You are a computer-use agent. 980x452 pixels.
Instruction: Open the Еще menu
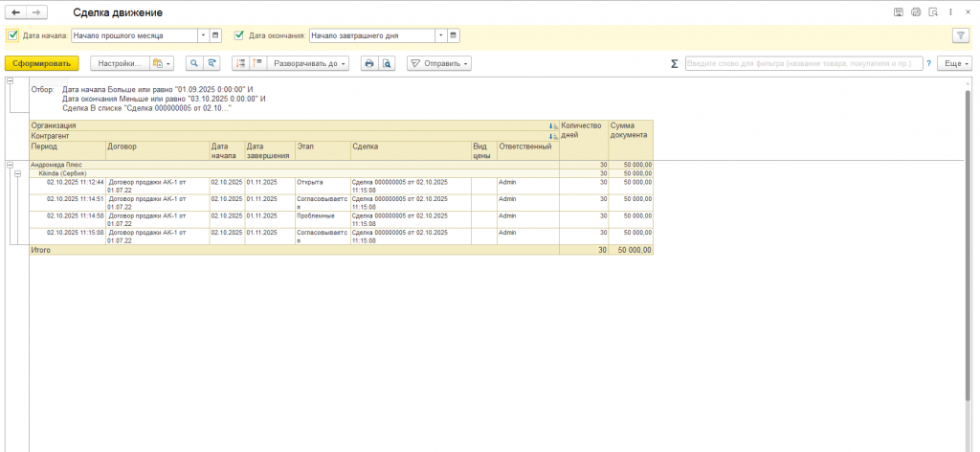point(956,63)
